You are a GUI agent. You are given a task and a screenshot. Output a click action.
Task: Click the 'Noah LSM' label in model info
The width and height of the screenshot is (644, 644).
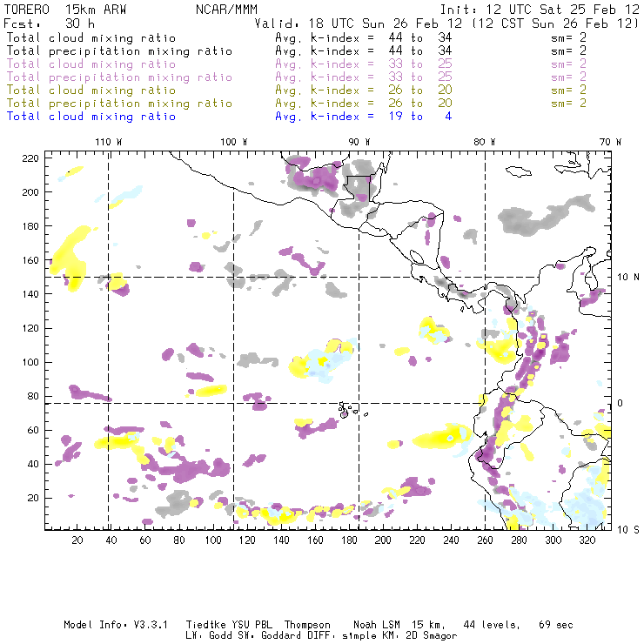(x=377, y=625)
